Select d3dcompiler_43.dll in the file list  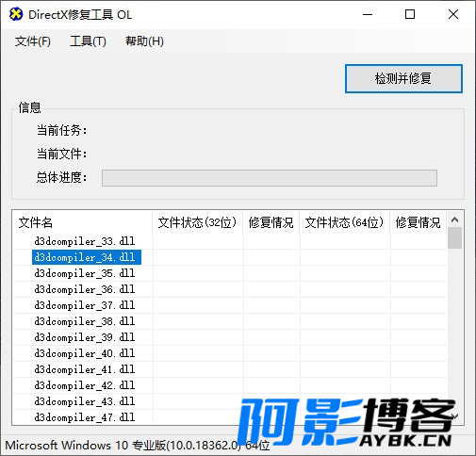(x=85, y=401)
